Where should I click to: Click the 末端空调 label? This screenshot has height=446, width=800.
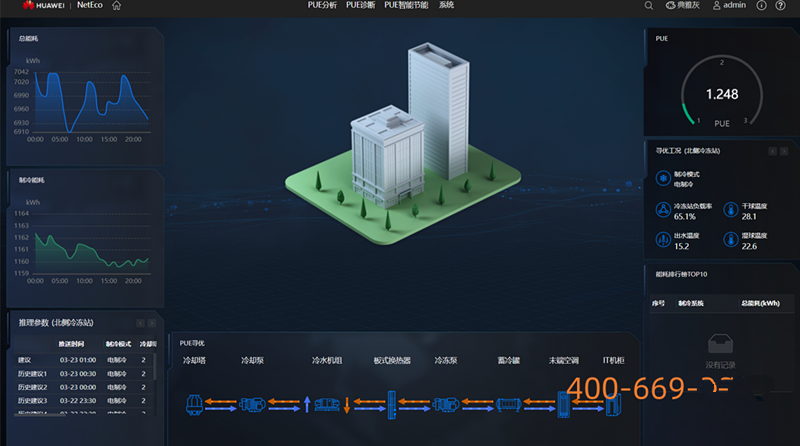(x=564, y=360)
